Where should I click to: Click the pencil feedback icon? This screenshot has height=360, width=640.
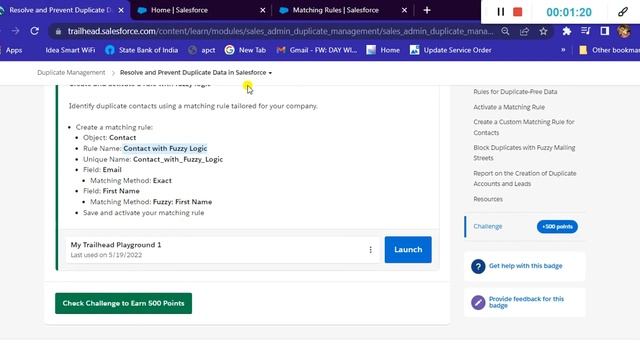478,302
